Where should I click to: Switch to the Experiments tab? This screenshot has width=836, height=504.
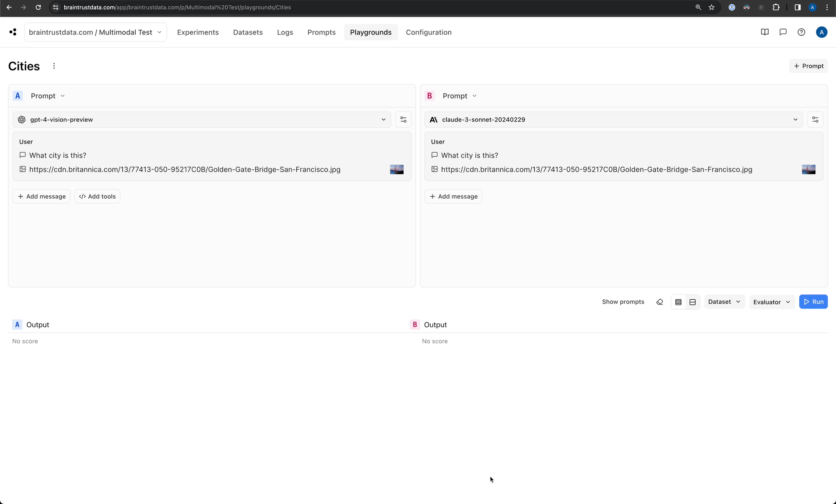pos(198,32)
